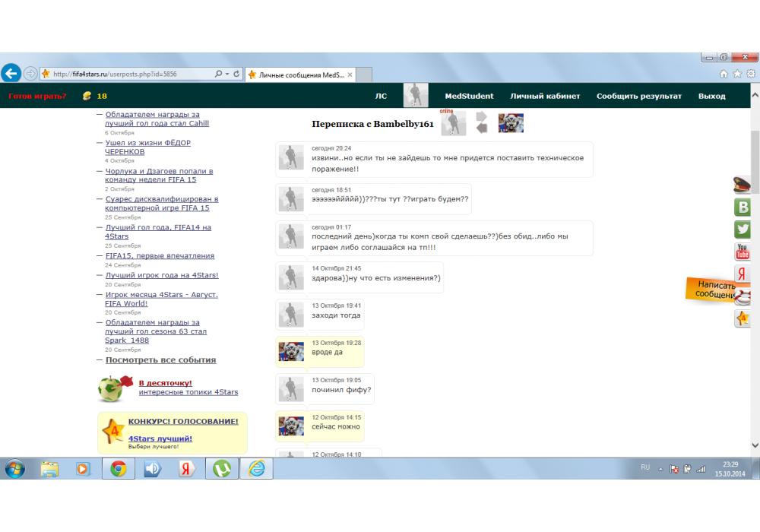Viewport: 760px width, 532px height.
Task: Click the gold coins balance icon
Action: point(87,97)
